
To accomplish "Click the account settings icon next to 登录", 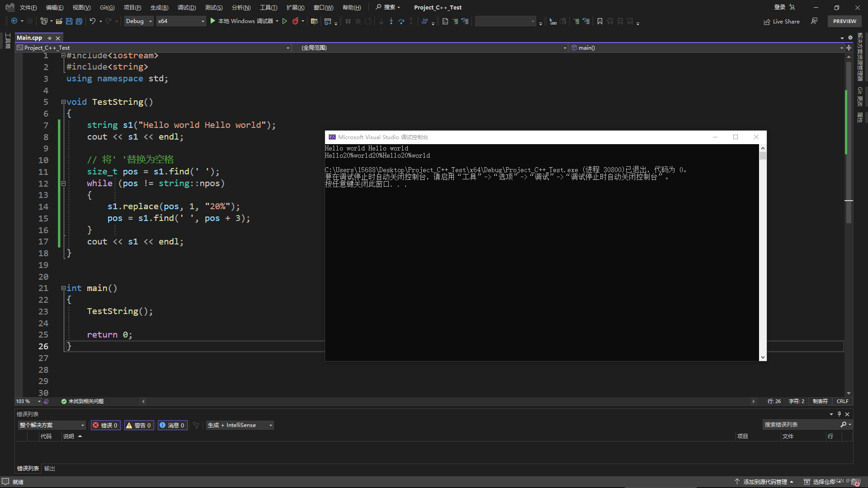I will point(792,7).
